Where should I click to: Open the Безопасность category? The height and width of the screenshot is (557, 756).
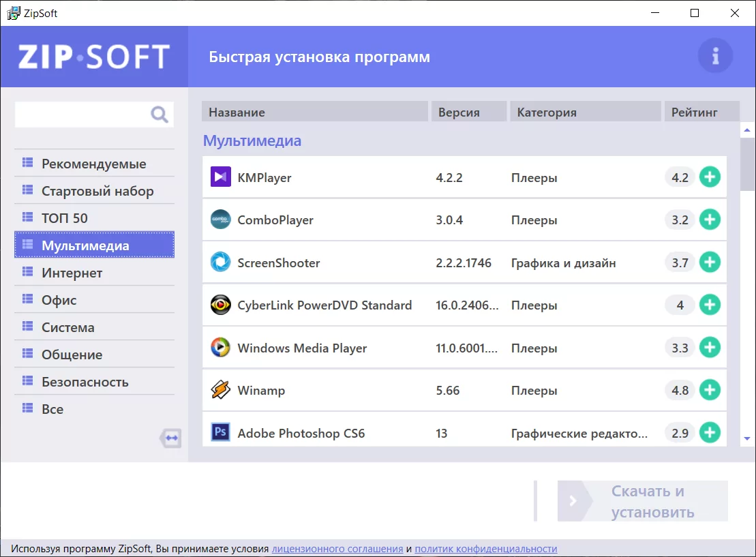[95, 382]
